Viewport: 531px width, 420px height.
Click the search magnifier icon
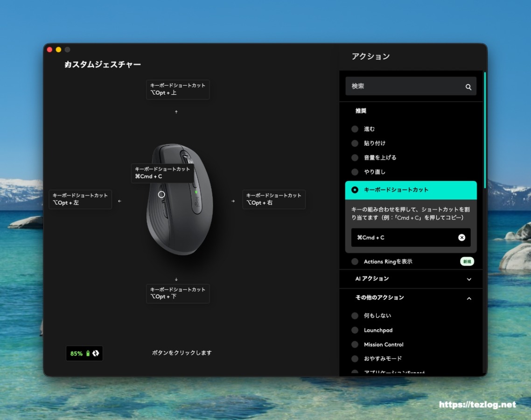tap(468, 86)
